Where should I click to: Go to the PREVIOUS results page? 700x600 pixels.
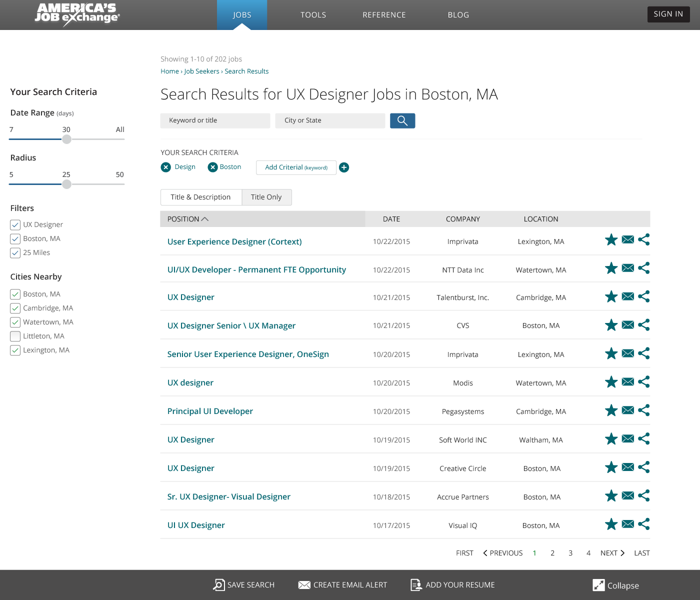pyautogui.click(x=502, y=553)
